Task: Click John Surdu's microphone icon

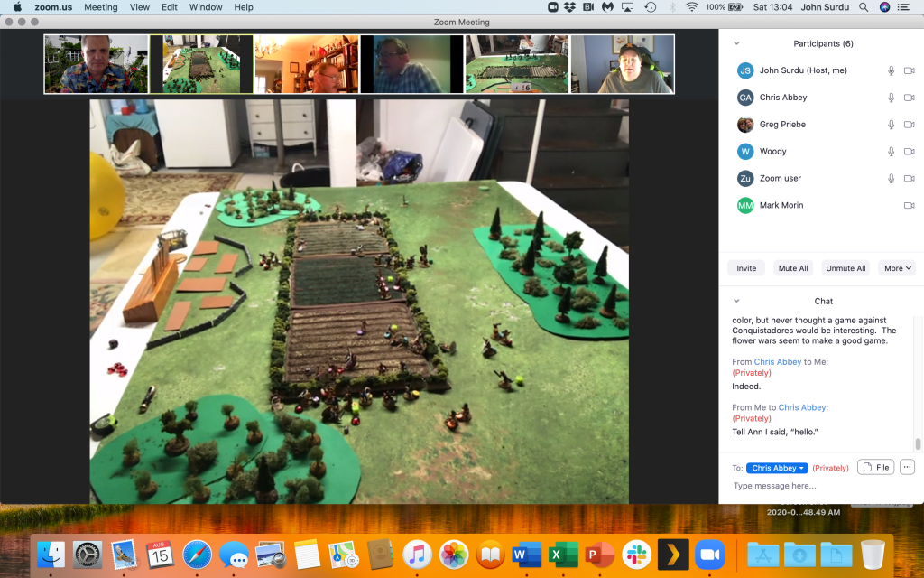Action: [892, 70]
